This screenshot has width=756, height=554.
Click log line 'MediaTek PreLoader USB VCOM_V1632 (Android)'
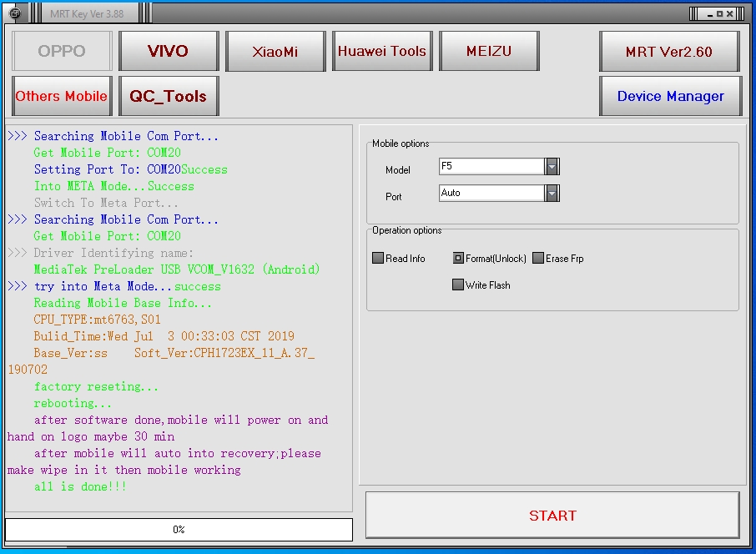point(176,269)
